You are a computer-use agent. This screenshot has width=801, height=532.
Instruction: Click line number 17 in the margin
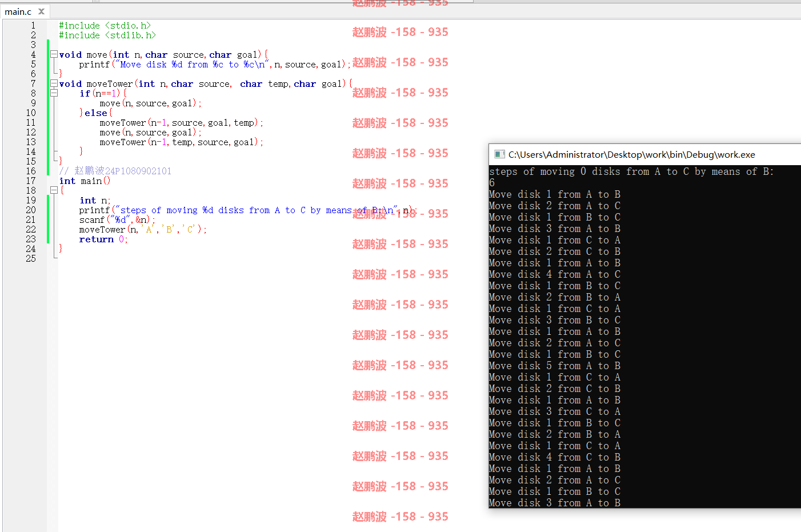[x=31, y=181]
